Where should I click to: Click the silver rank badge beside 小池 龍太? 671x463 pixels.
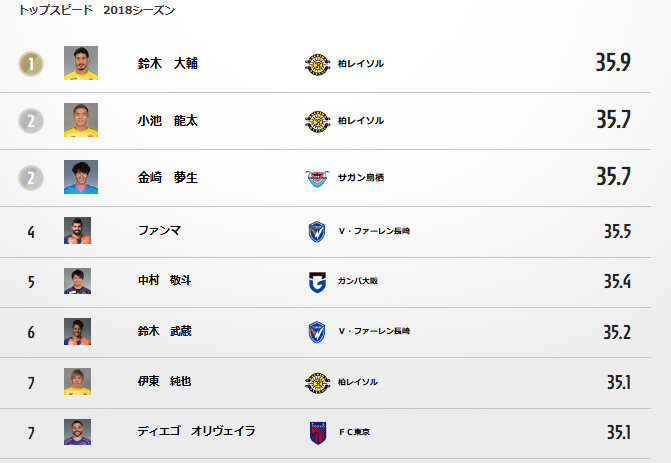click(x=31, y=121)
